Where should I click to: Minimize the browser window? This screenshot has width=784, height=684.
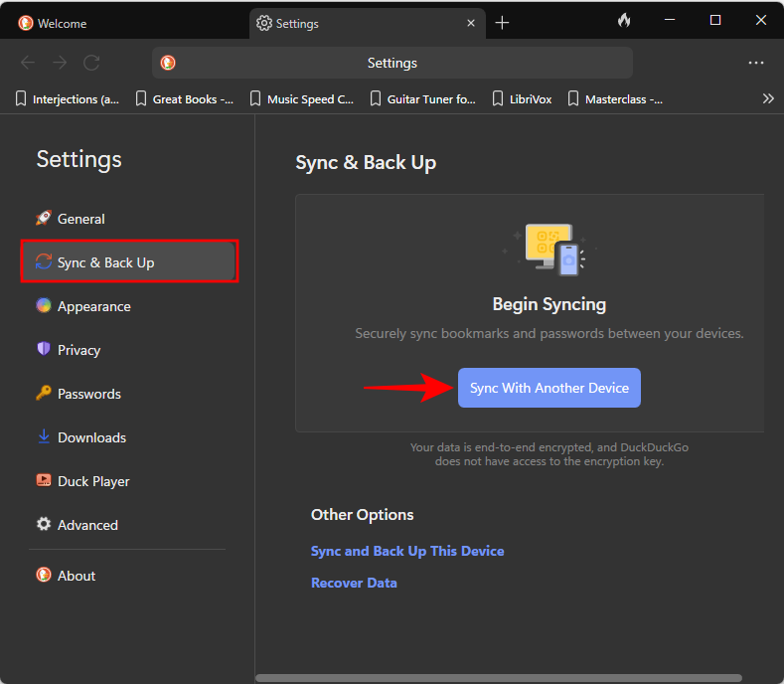[670, 20]
